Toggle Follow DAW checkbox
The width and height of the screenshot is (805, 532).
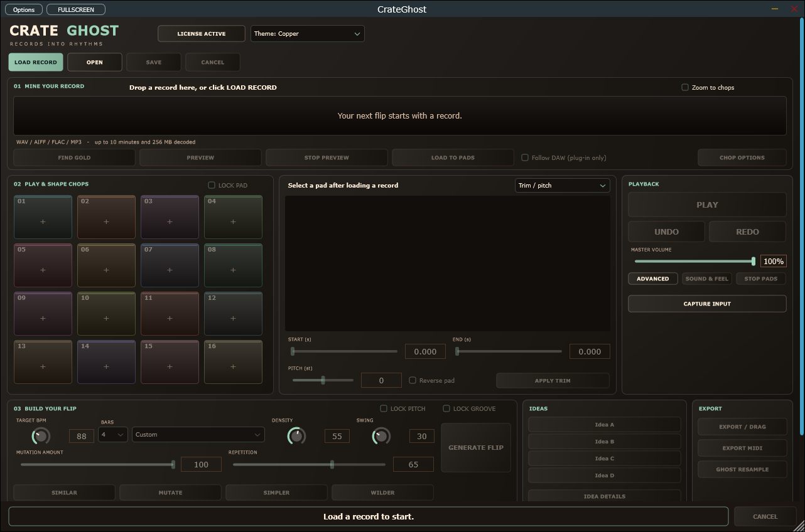pyautogui.click(x=525, y=157)
